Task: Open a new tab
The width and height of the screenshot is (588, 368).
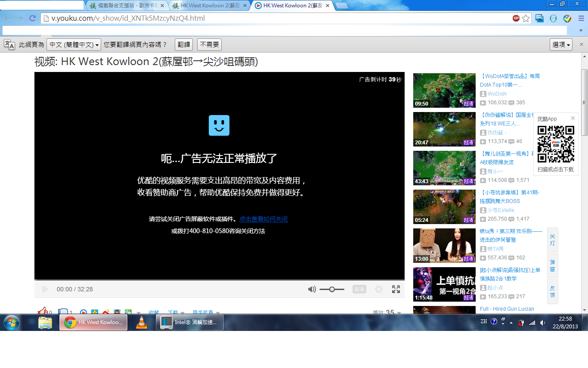Action: click(342, 6)
